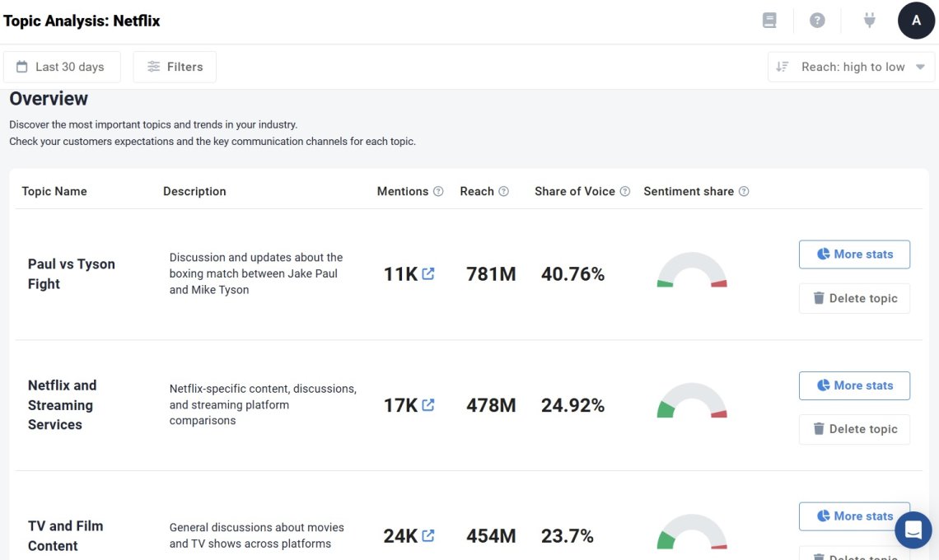The height and width of the screenshot is (560, 939).
Task: Open the Filters panel
Action: [x=175, y=67]
